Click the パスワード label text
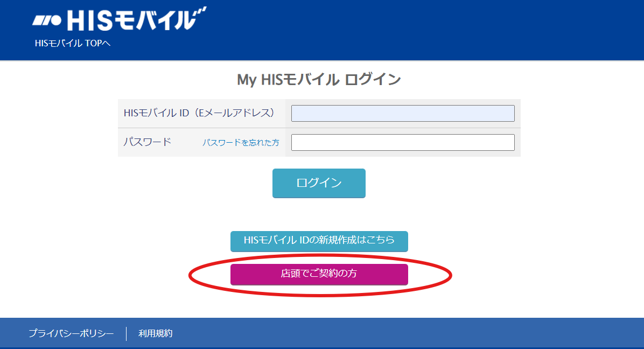 [x=148, y=142]
